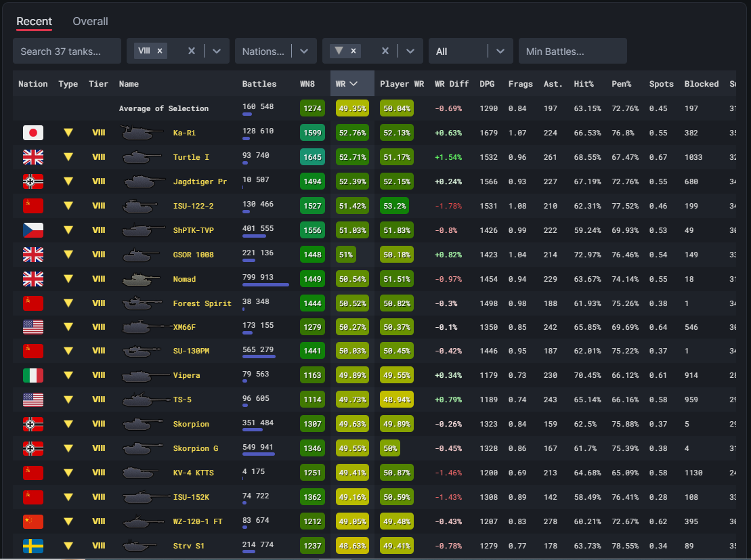Clear all selections in the tier filter

pos(192,51)
